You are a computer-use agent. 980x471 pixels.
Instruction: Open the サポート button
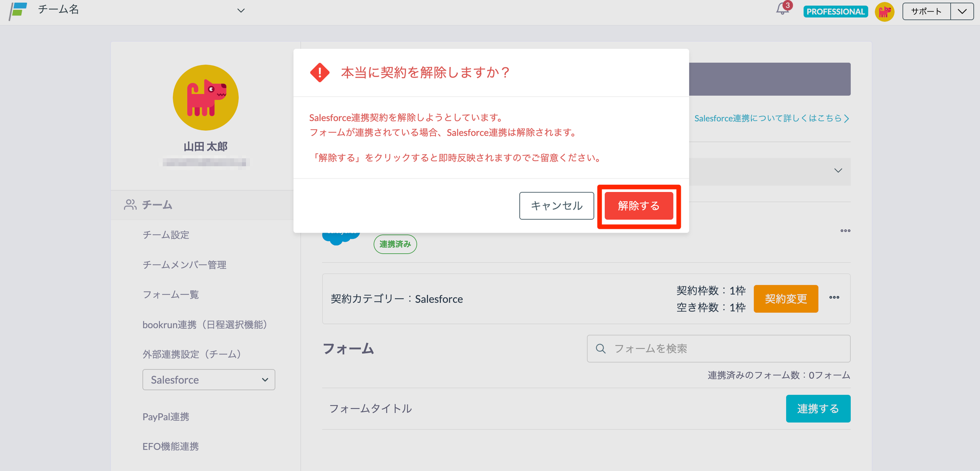(926, 11)
